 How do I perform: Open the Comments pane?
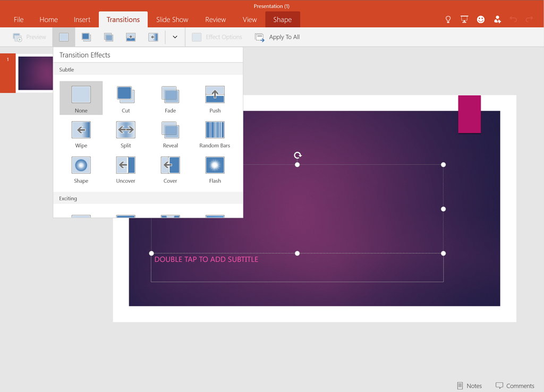[x=515, y=385]
